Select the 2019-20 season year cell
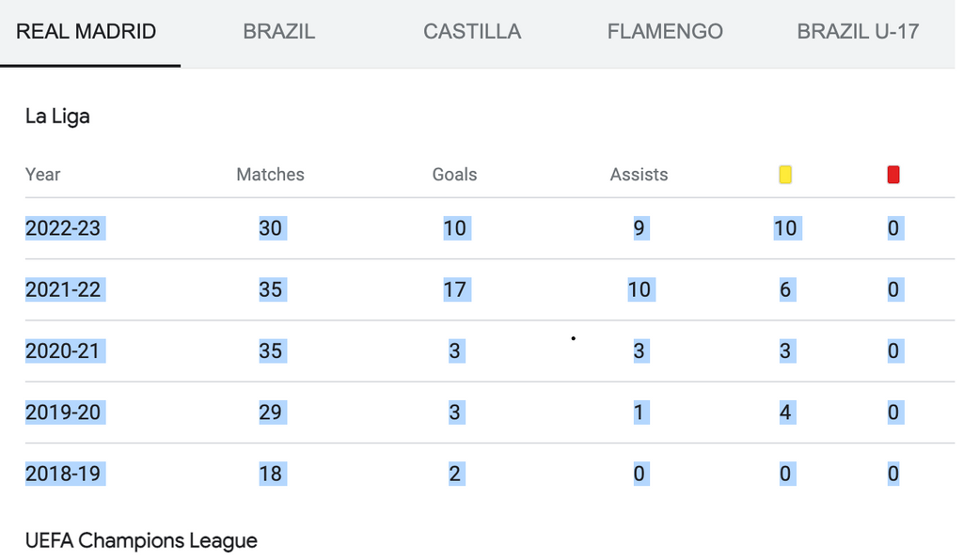 (63, 412)
